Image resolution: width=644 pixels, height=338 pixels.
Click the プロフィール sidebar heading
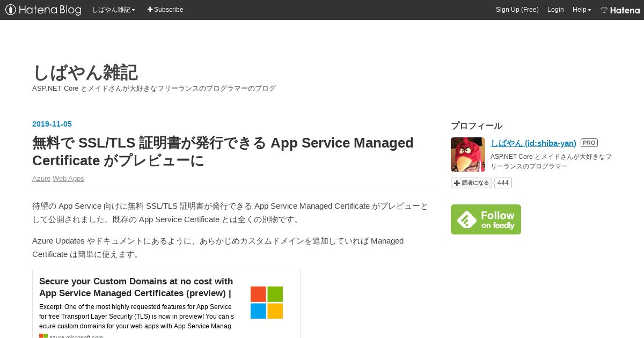(x=477, y=126)
